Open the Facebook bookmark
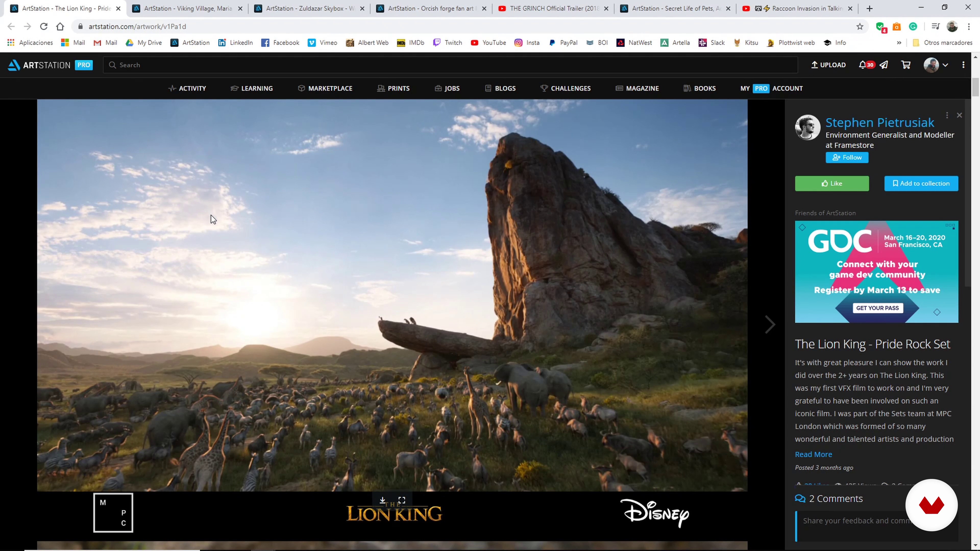The image size is (980, 551). pyautogui.click(x=280, y=43)
